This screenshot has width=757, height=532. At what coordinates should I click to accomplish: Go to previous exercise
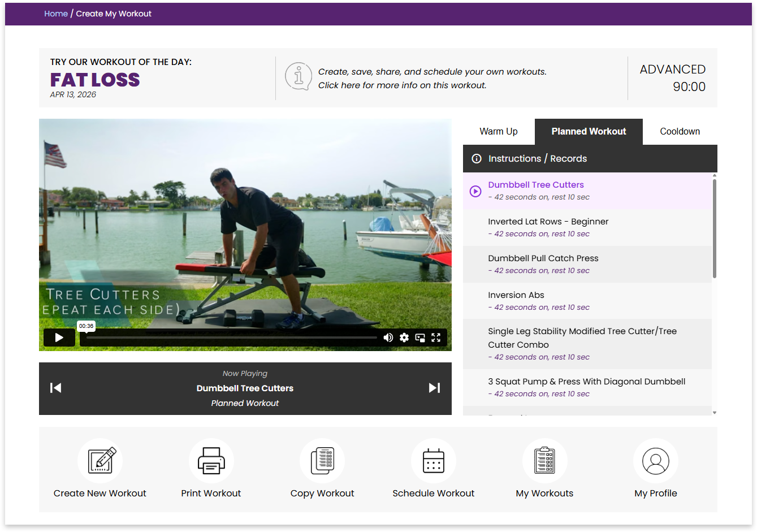click(55, 388)
